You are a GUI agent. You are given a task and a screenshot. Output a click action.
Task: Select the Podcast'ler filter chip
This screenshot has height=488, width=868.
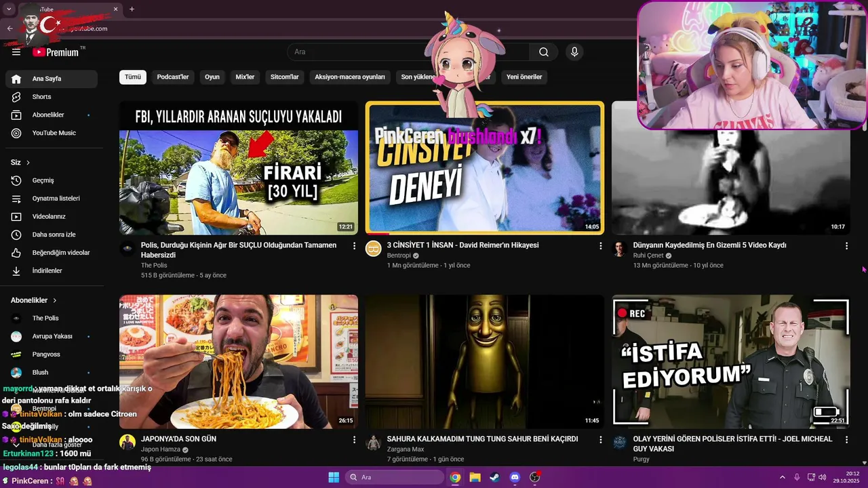tap(173, 77)
